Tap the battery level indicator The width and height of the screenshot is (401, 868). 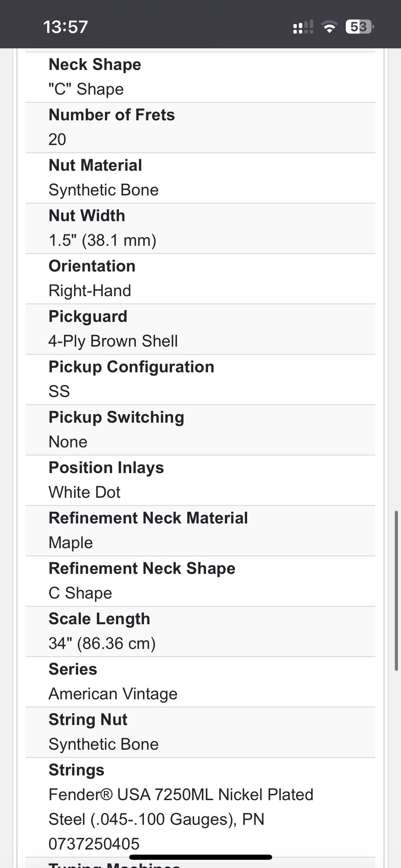(359, 27)
